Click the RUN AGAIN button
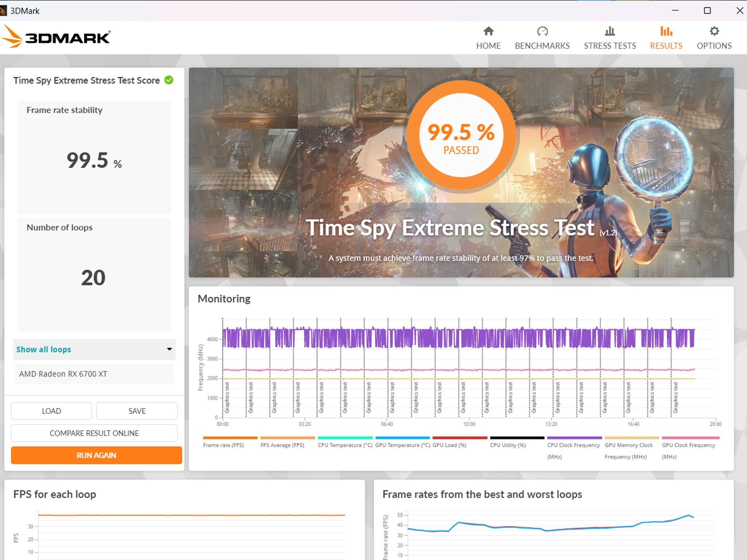747x560 pixels. tap(96, 455)
